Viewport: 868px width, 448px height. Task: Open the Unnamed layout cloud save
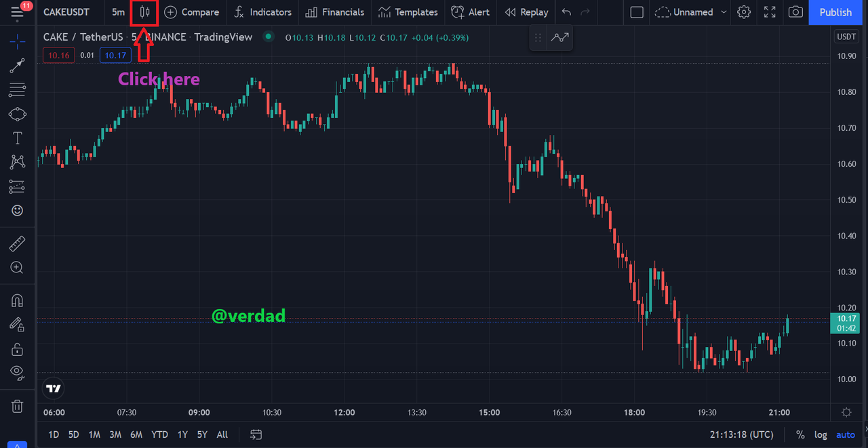[x=684, y=12]
